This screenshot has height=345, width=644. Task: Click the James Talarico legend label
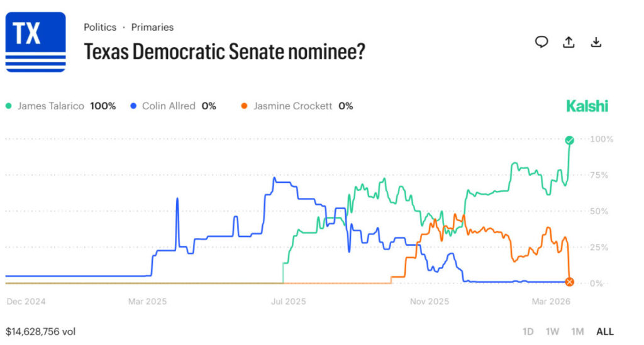tap(50, 106)
